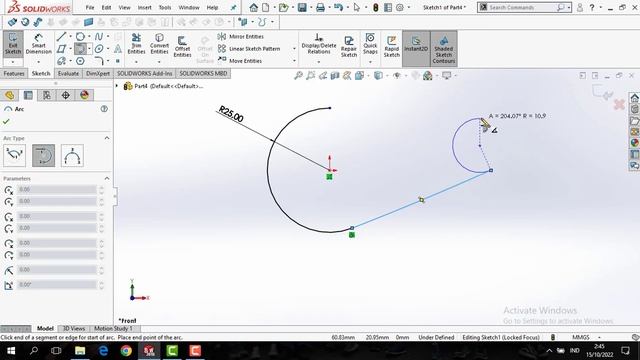Select 3 Point Arc type
This screenshot has width=640, height=360.
[72, 155]
